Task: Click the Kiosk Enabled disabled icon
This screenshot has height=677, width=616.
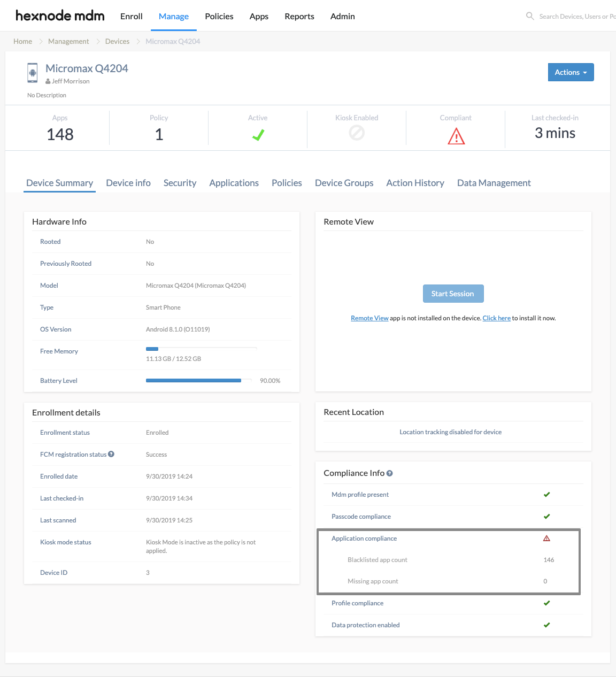Action: [x=357, y=133]
